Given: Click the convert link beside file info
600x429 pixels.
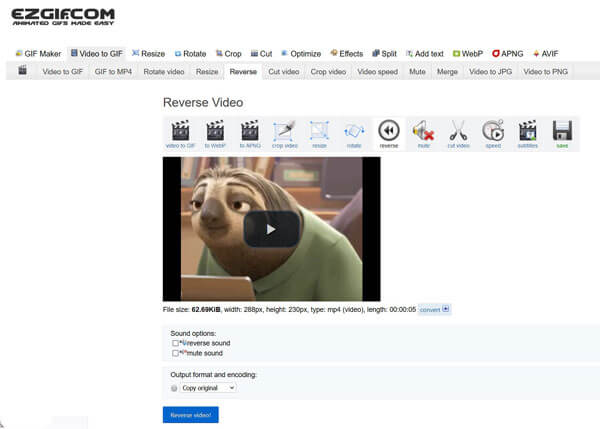Looking at the screenshot, I should (x=434, y=309).
